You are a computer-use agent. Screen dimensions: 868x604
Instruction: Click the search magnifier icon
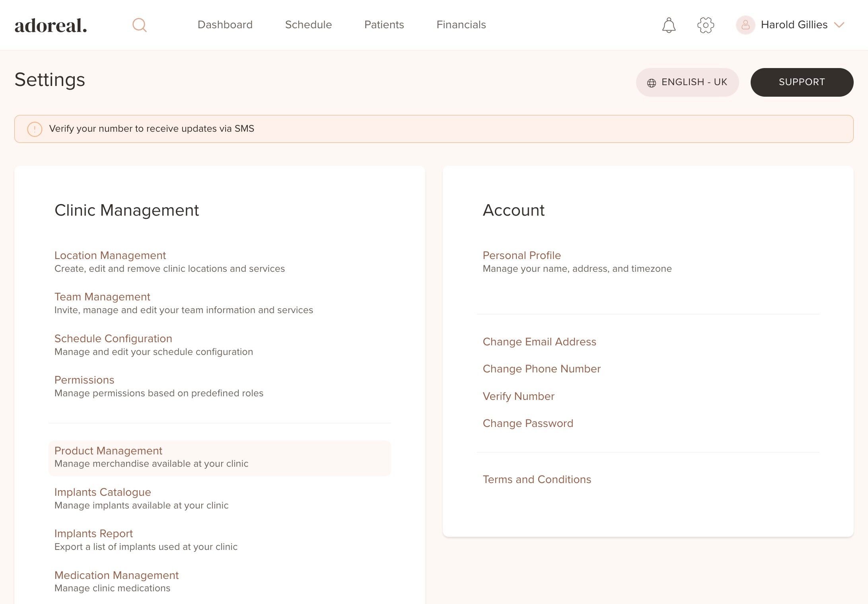pyautogui.click(x=139, y=25)
